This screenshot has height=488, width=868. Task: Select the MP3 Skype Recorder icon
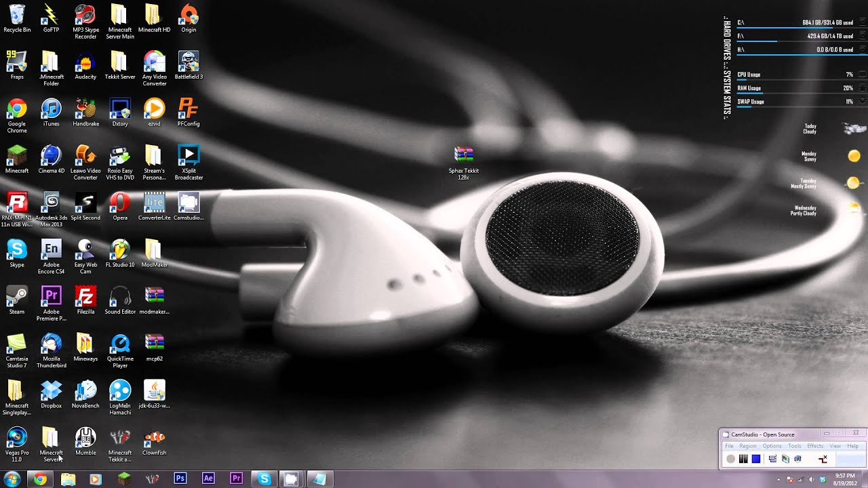(85, 22)
